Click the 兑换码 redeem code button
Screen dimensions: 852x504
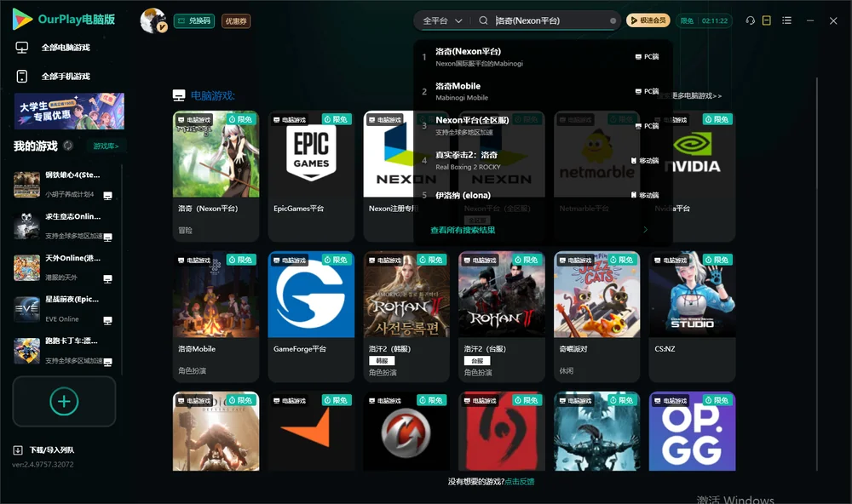(194, 21)
